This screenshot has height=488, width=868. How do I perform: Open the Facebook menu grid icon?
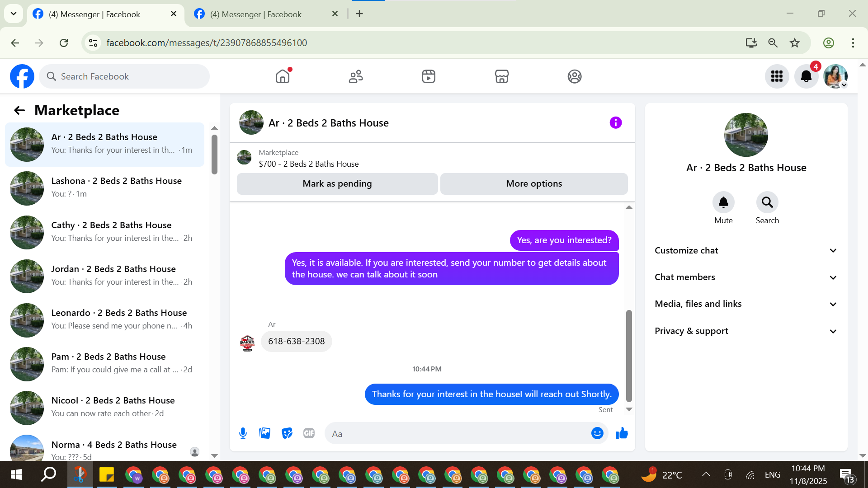[777, 76]
